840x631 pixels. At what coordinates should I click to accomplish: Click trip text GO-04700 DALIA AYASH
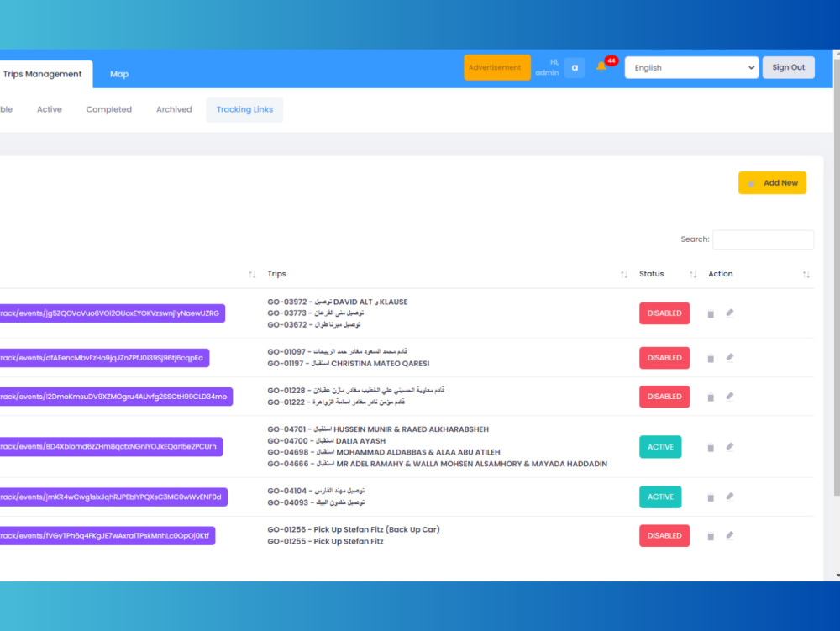pyautogui.click(x=326, y=441)
